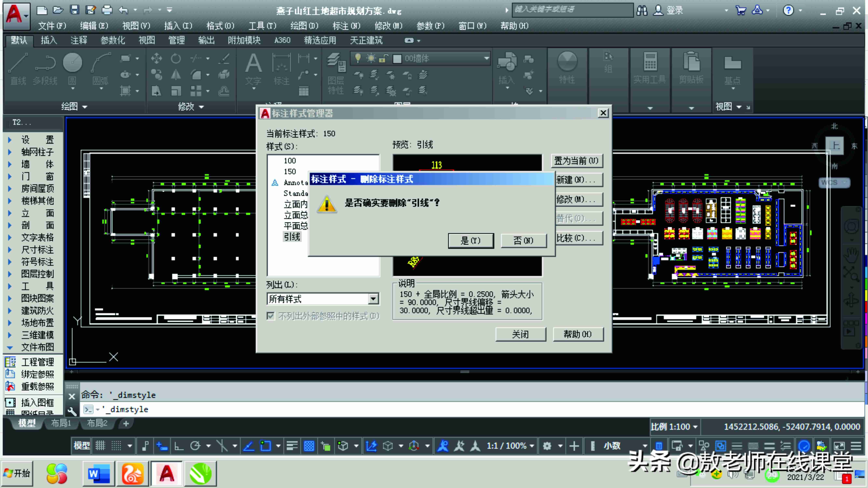Click the Save icon in quick access toolbar
868x488 pixels.
(x=75, y=10)
